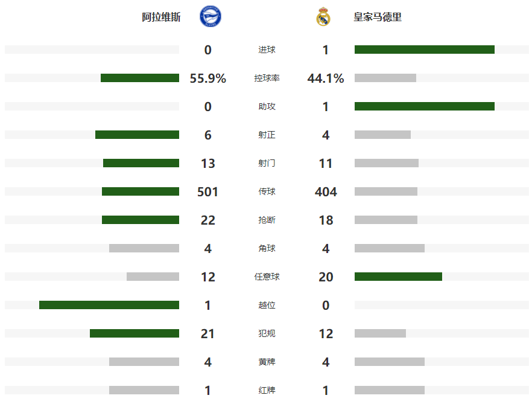Viewport: 532px width, 404px height.
Task: Open the 皇家马德里 team name link
Action: pos(378,18)
